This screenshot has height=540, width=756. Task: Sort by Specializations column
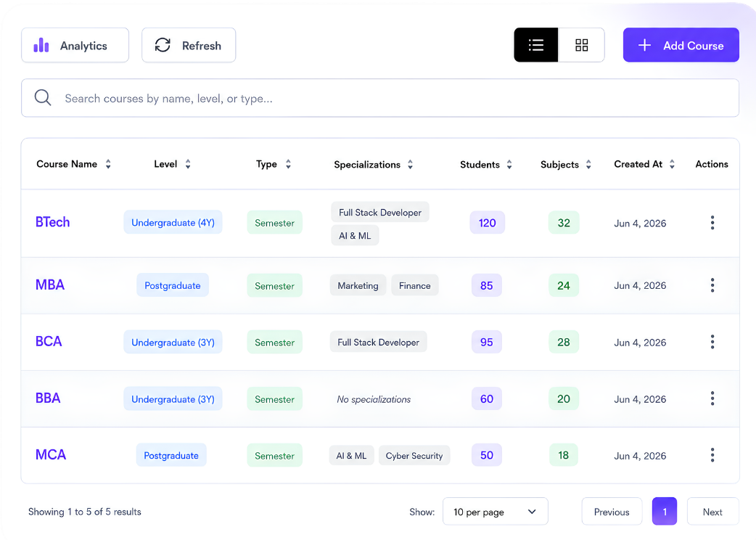[373, 165]
